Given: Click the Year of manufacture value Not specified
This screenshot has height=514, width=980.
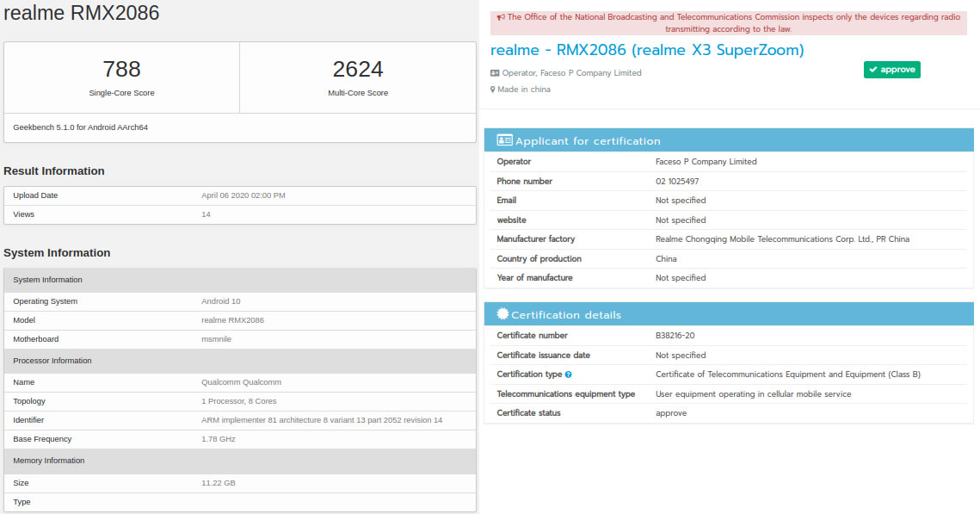Looking at the screenshot, I should tap(681, 277).
